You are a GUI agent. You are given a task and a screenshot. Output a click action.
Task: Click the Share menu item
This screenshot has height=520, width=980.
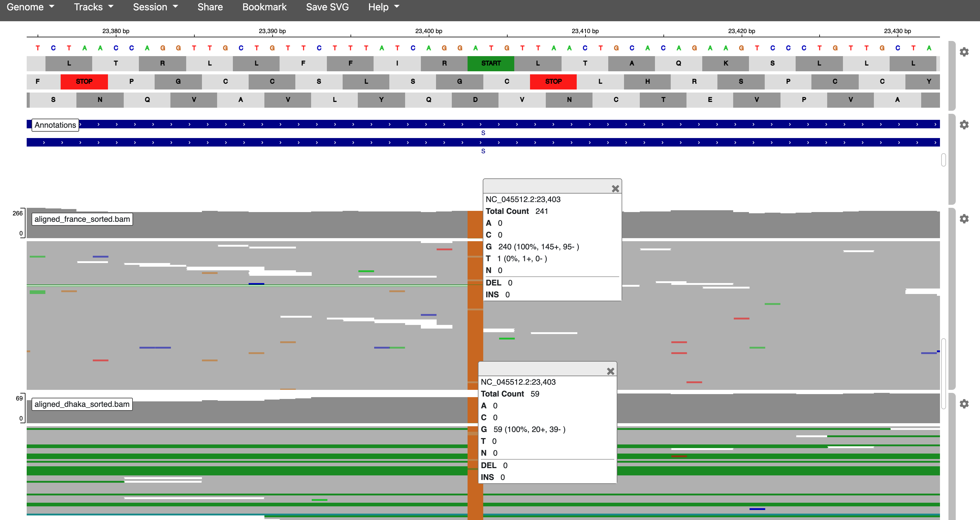coord(210,7)
